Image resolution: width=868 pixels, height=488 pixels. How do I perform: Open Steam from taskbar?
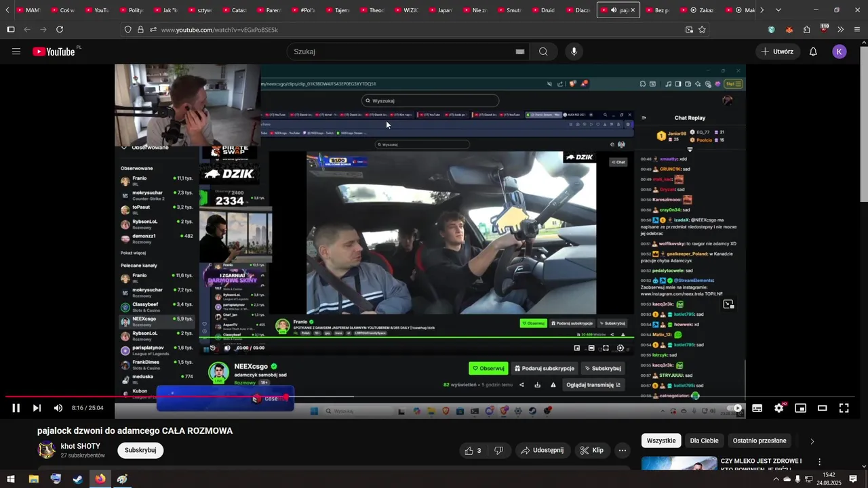tap(77, 479)
